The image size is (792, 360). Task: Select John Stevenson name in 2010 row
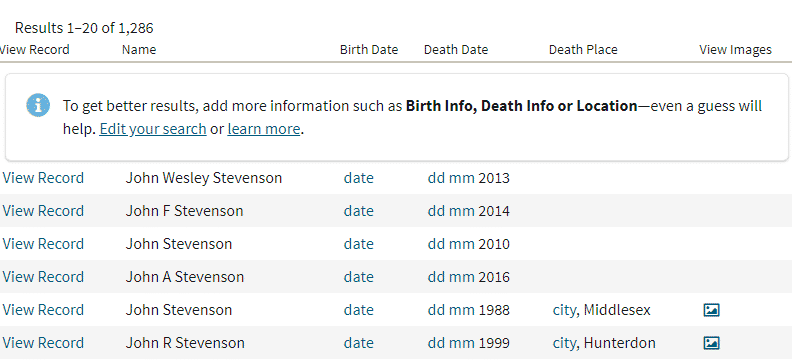click(179, 244)
